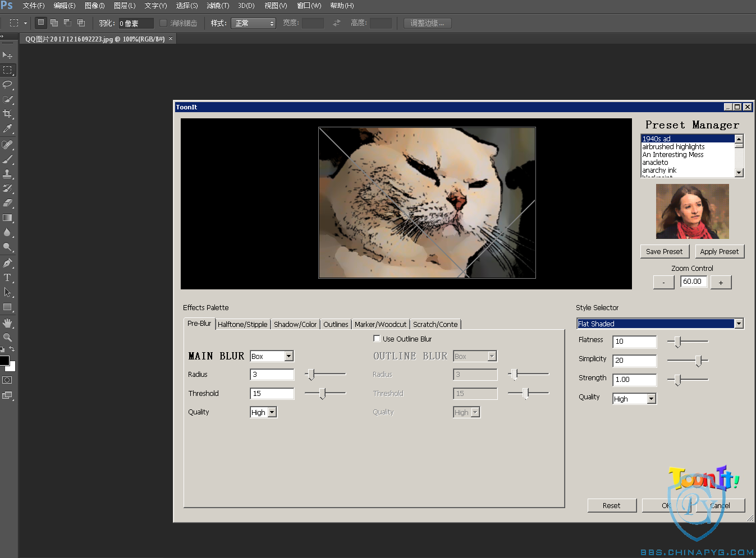Click the foreground color swatch

4,361
